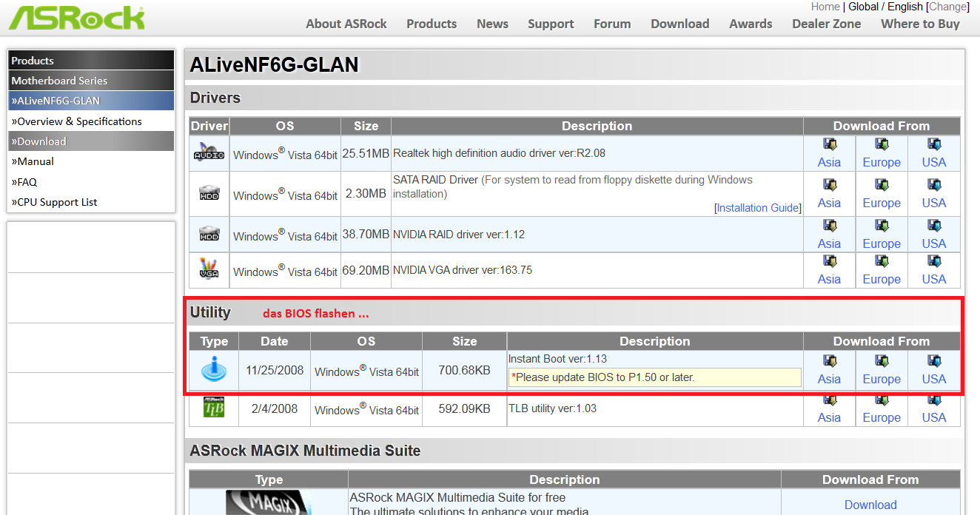The image size is (980, 515).
Task: Open the Support menu item
Action: pos(551,24)
